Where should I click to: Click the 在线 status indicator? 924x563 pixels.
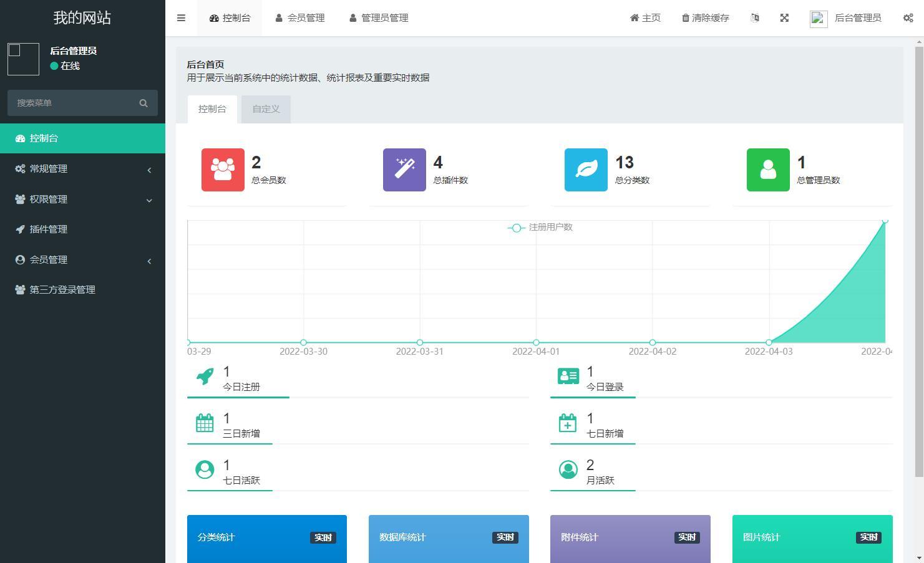65,66
